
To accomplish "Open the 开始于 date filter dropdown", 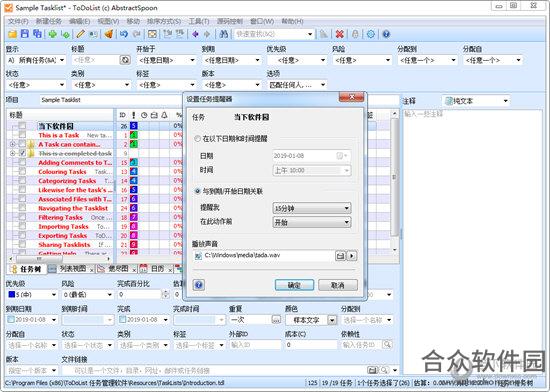I will 166,60.
